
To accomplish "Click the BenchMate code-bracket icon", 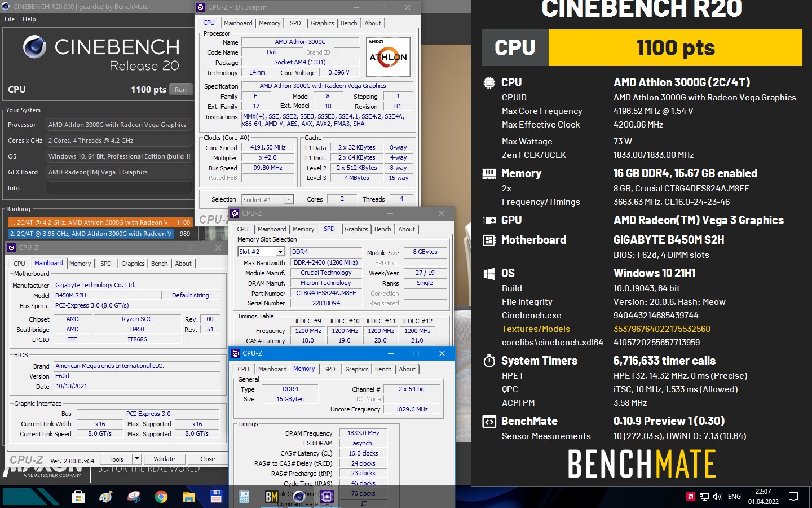I will 489,421.
